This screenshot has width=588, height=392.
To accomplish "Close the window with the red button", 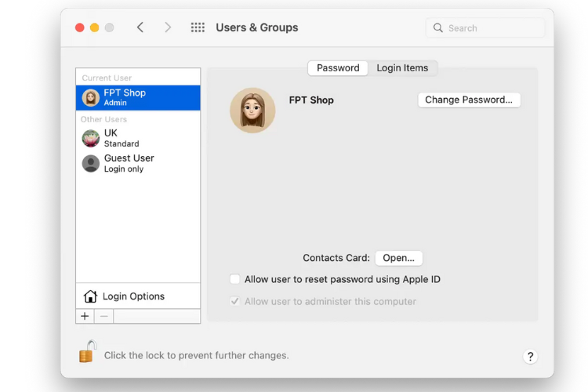I will (x=79, y=27).
